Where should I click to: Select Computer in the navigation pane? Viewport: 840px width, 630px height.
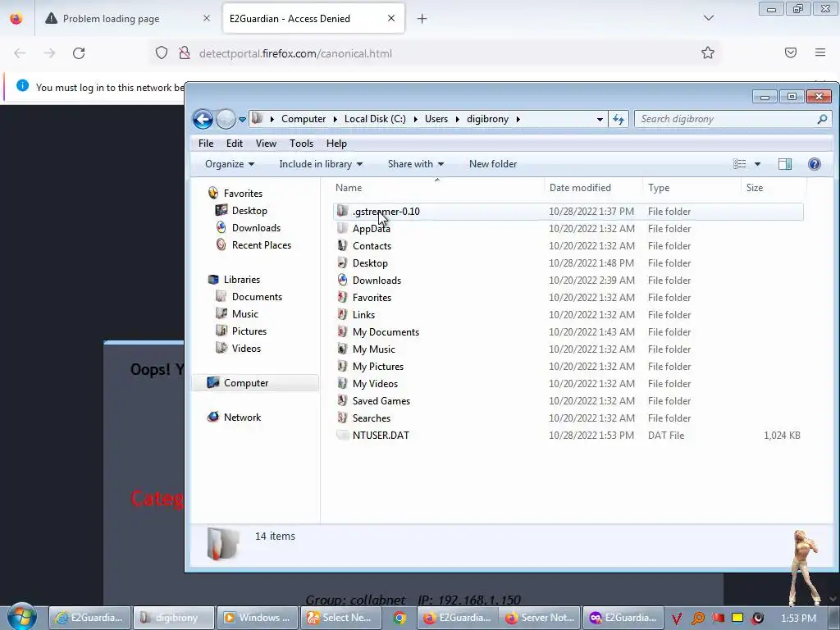click(x=246, y=383)
